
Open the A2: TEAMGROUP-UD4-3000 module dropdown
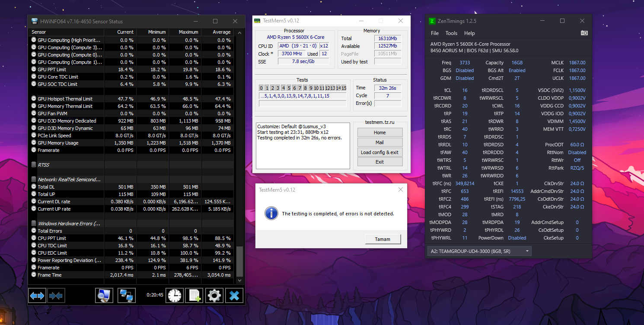[479, 251]
